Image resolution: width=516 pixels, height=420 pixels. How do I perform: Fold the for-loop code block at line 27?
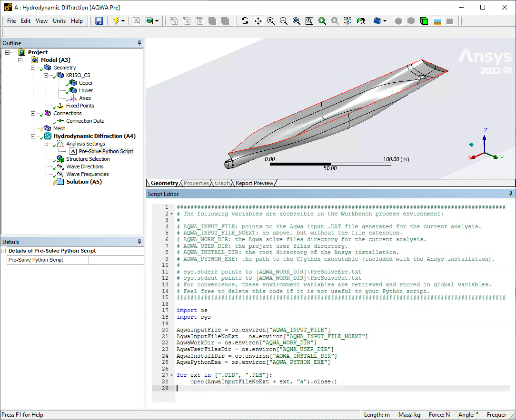pos(172,375)
